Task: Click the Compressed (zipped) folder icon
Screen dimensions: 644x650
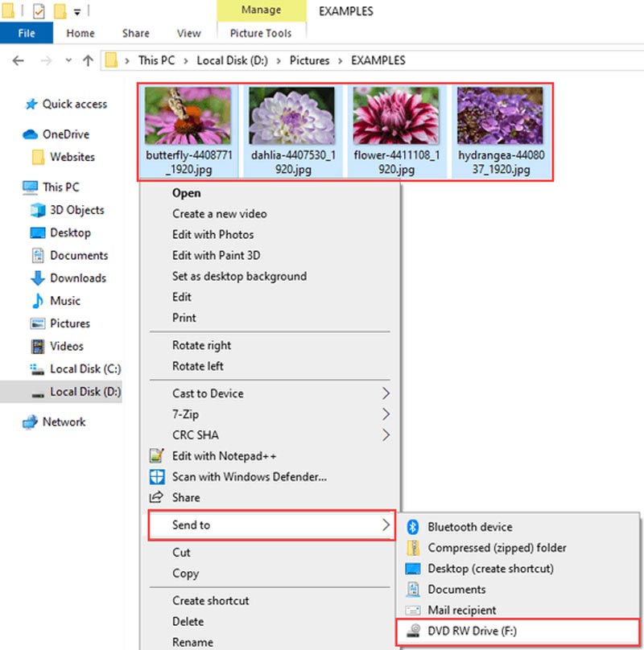Action: pos(413,548)
